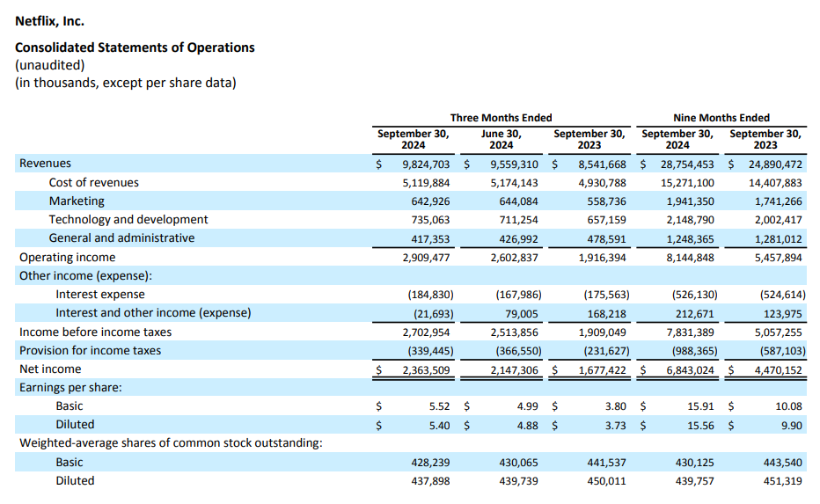Click the "Netflix, Inc." title
Viewport: 820px width, 504px height.
[x=49, y=21]
